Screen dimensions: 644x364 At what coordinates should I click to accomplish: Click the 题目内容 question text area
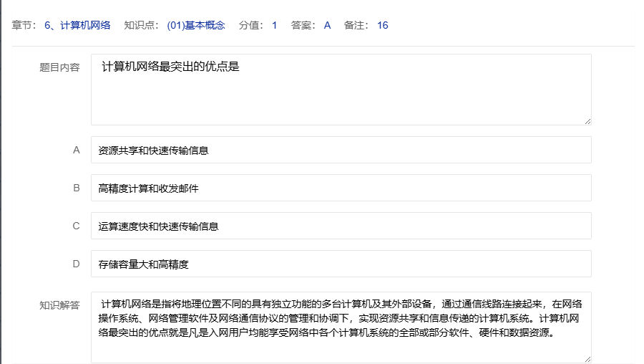pos(341,90)
